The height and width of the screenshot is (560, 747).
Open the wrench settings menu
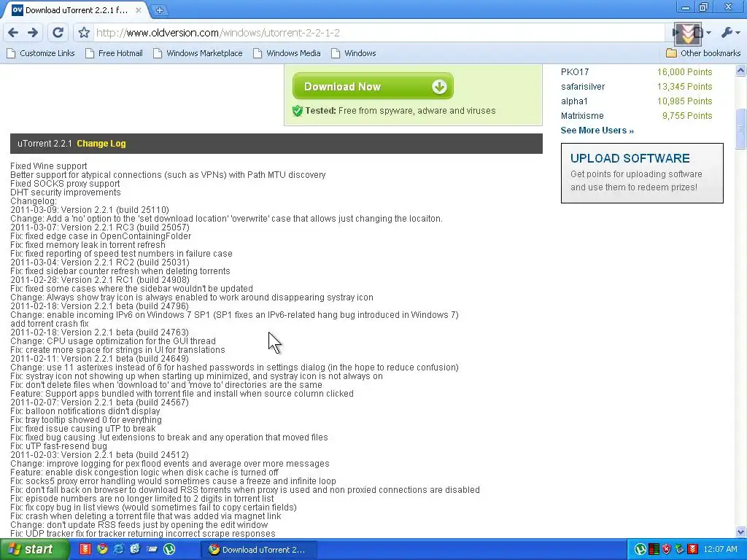[x=729, y=32]
